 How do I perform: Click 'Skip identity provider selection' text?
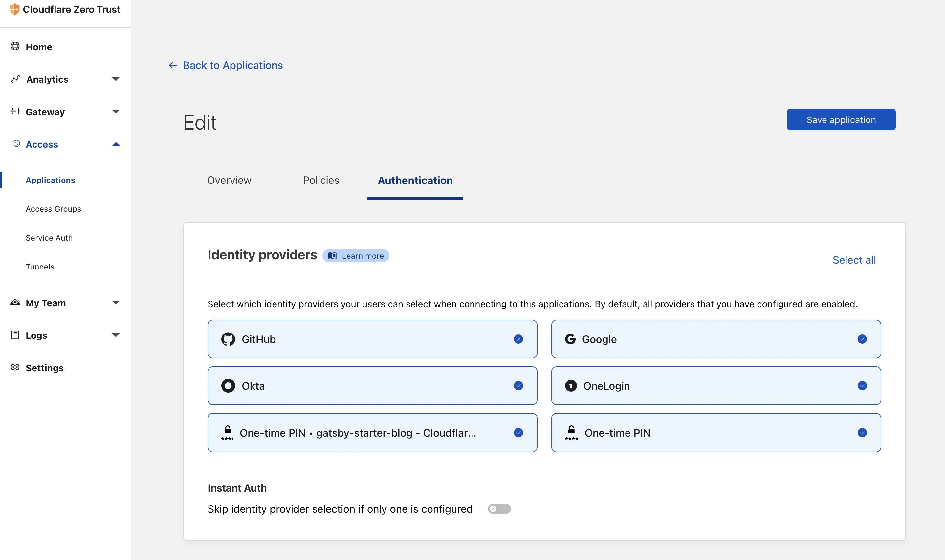pyautogui.click(x=340, y=509)
